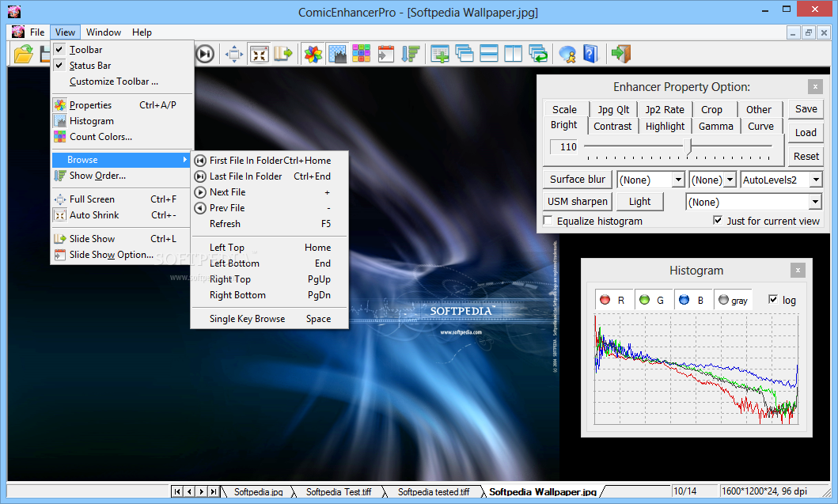Close the Enhancer Property Option panel
The width and height of the screenshot is (838, 504).
pos(815,86)
